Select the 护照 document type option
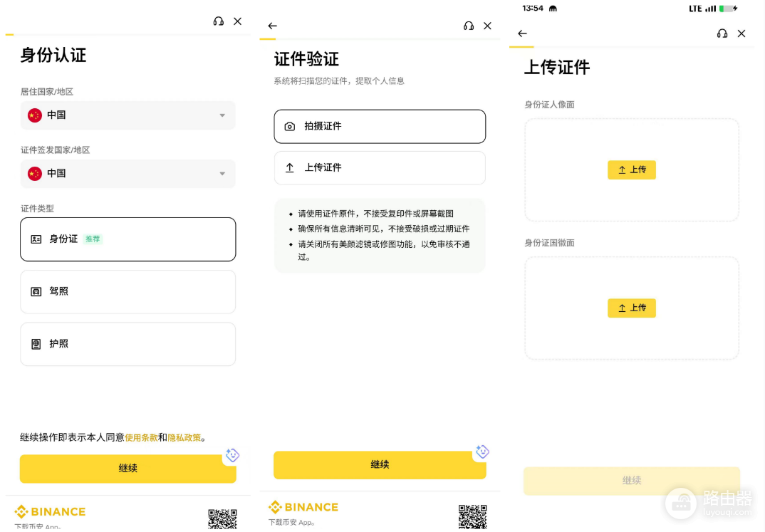Image resolution: width=765 pixels, height=532 pixels. click(127, 344)
